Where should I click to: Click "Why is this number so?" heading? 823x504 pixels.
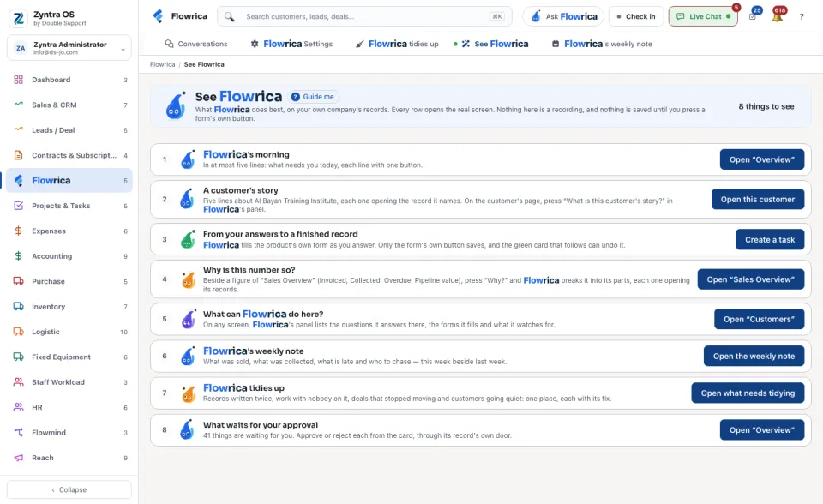pos(249,270)
